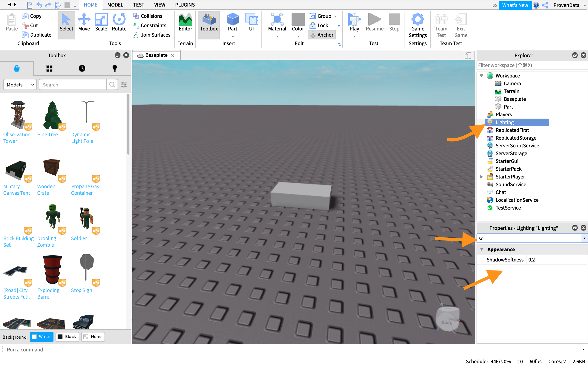588x368 pixels.
Task: Click the Play test button
Action: [354, 22]
